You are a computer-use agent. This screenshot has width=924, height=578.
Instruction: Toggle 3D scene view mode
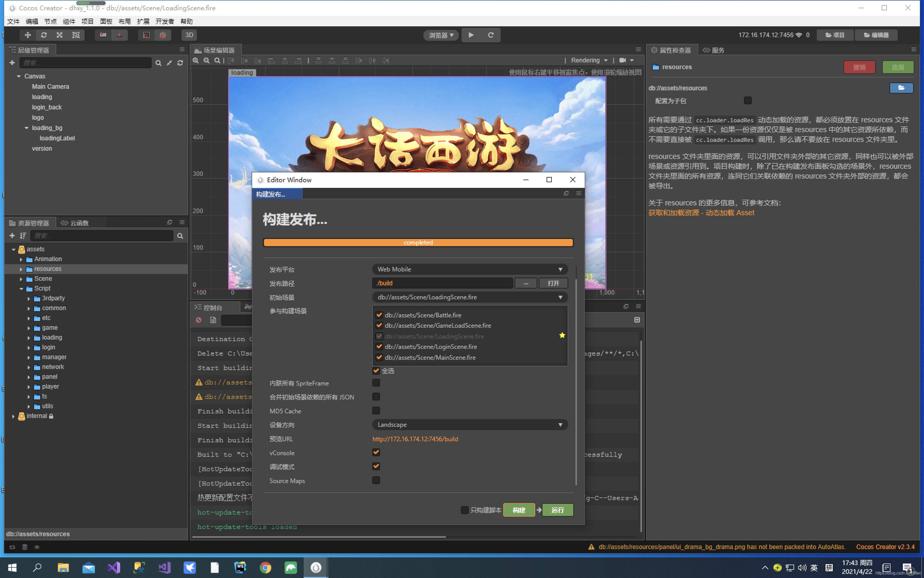click(189, 35)
